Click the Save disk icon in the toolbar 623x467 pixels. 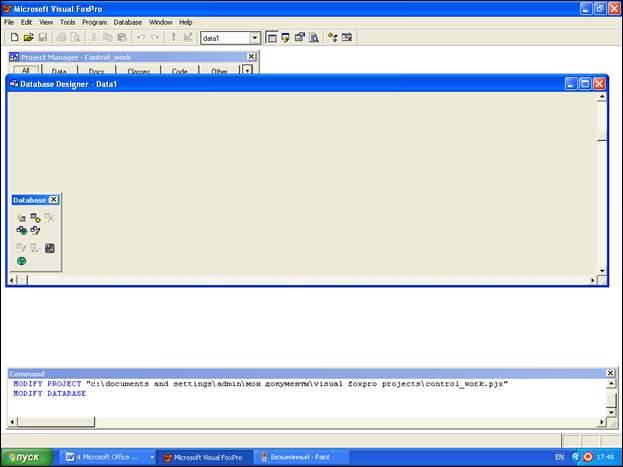(x=43, y=37)
